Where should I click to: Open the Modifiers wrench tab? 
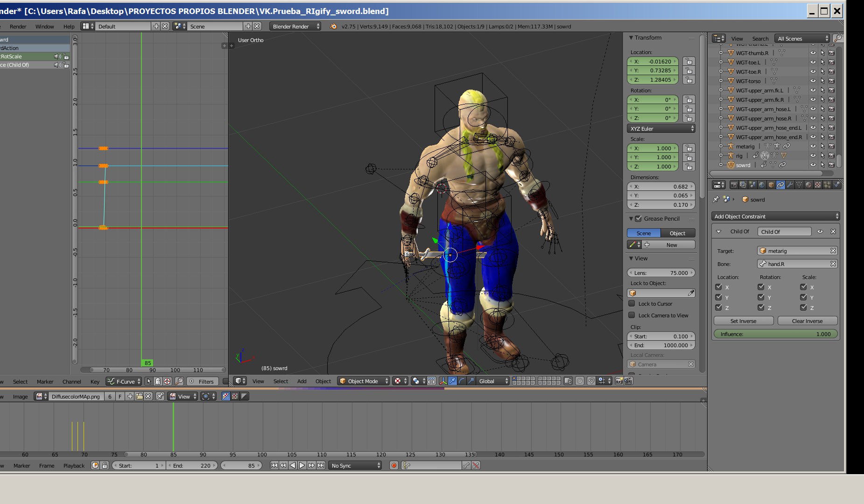[x=790, y=185]
